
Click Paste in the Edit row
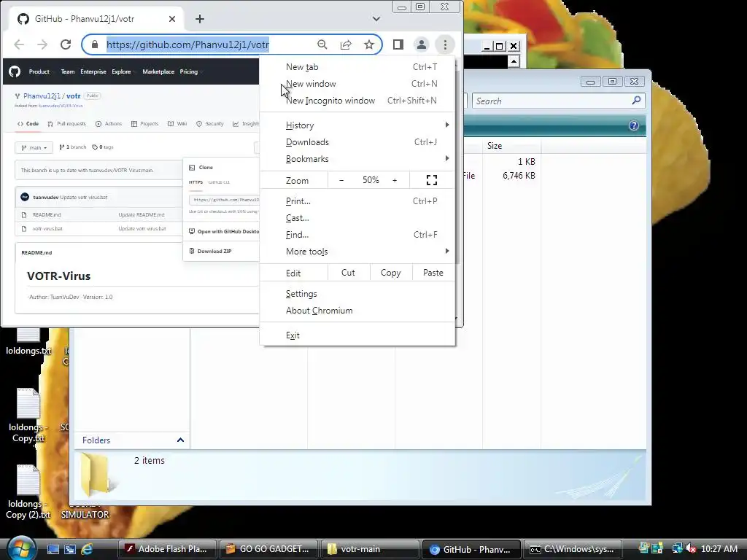[x=433, y=273]
